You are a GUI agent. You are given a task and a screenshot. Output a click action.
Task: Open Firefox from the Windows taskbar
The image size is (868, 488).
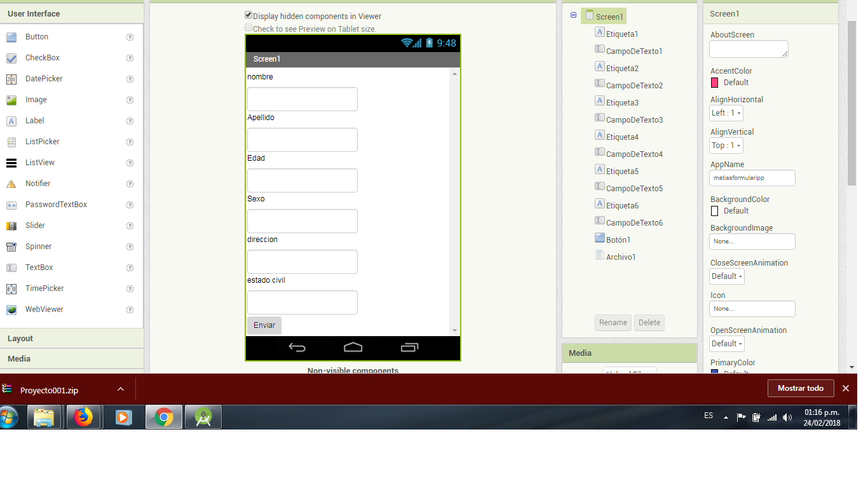pos(83,417)
